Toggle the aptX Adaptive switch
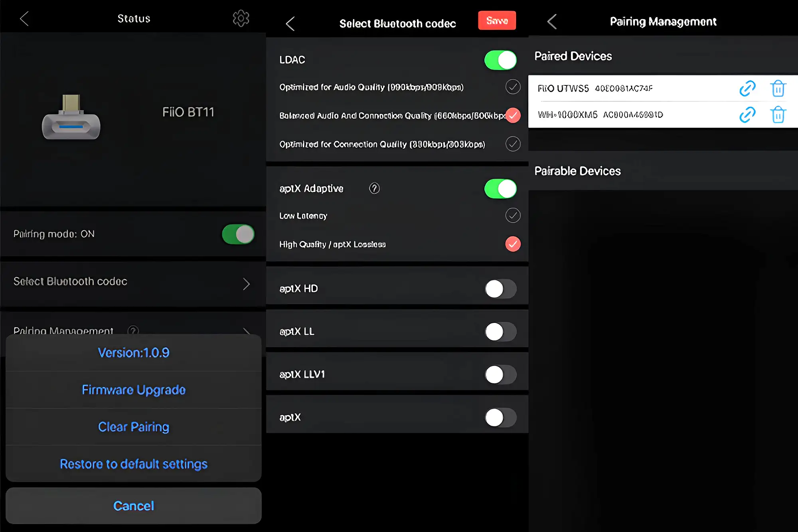Image resolution: width=798 pixels, height=532 pixels. click(x=500, y=189)
